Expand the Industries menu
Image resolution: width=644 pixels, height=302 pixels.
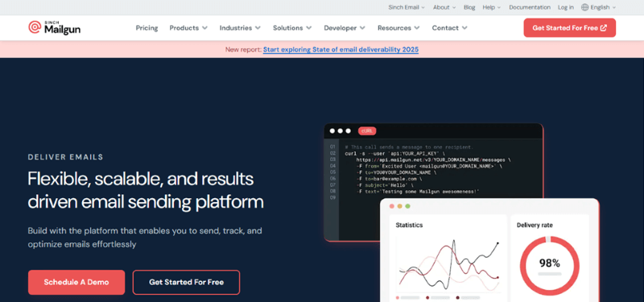[240, 28]
